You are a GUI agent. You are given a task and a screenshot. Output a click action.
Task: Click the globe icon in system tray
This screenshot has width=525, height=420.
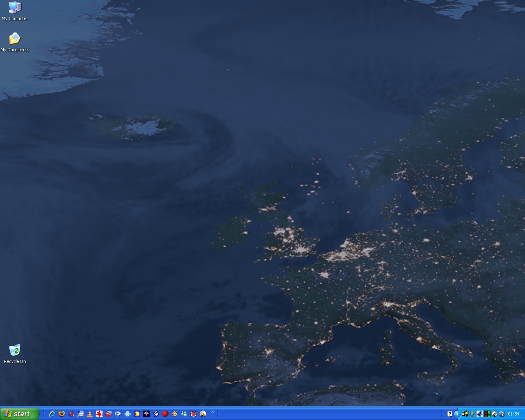472,414
